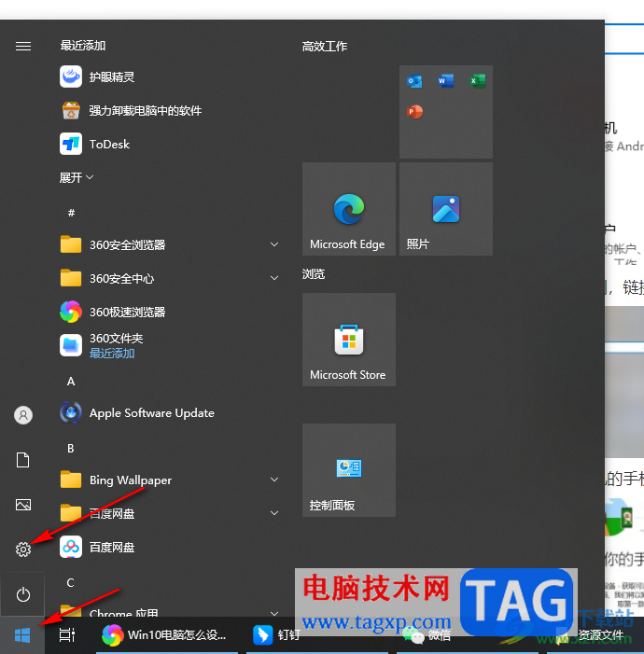Click the Windows Start button

pyautogui.click(x=22, y=635)
